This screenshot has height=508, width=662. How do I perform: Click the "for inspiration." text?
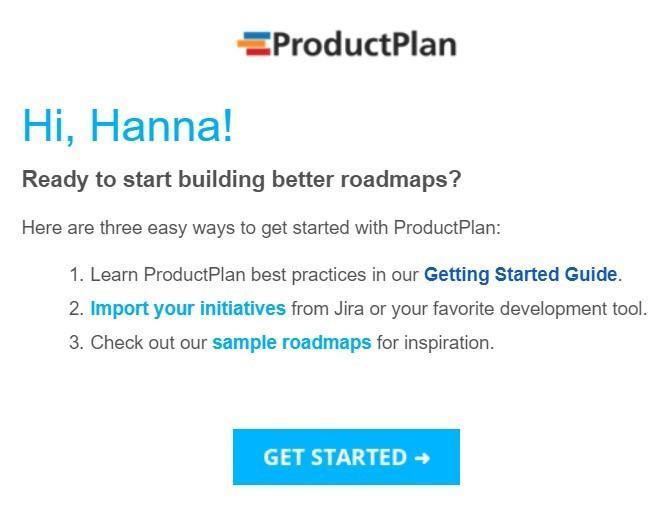435,342
